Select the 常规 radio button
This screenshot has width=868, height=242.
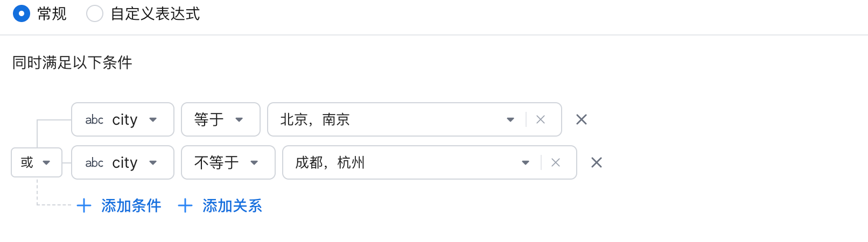(21, 13)
